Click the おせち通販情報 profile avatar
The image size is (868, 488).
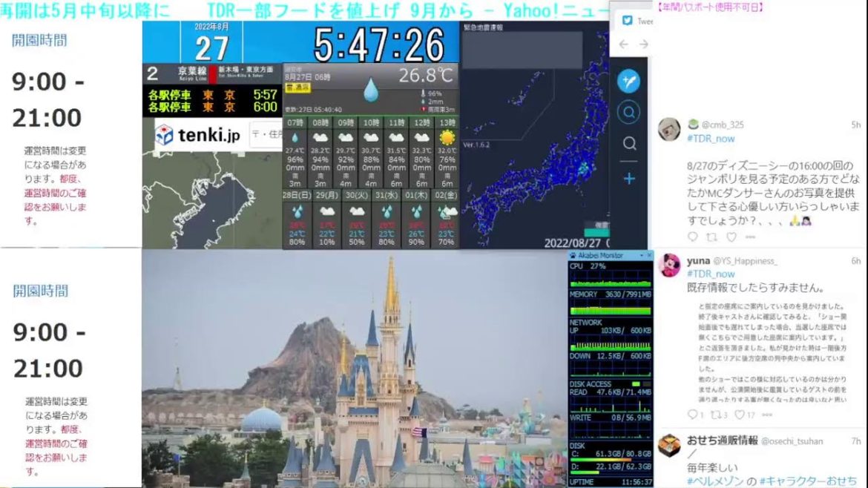coord(669,446)
